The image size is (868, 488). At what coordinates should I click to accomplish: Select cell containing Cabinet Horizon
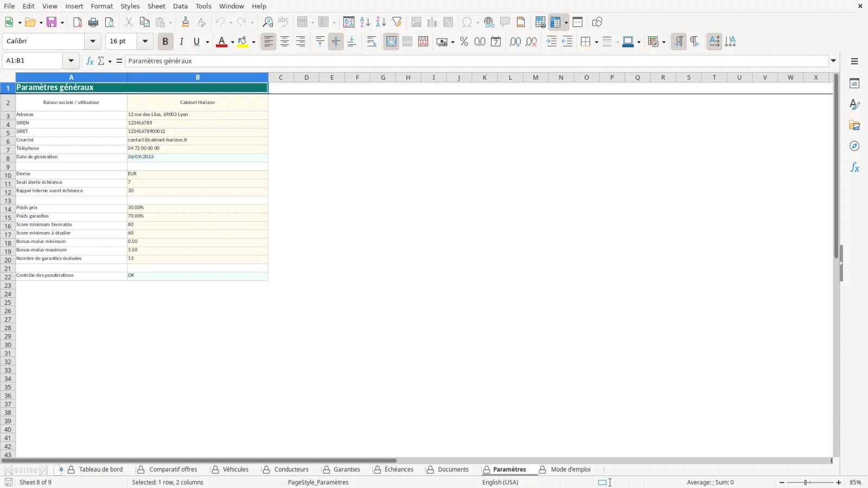coord(197,102)
